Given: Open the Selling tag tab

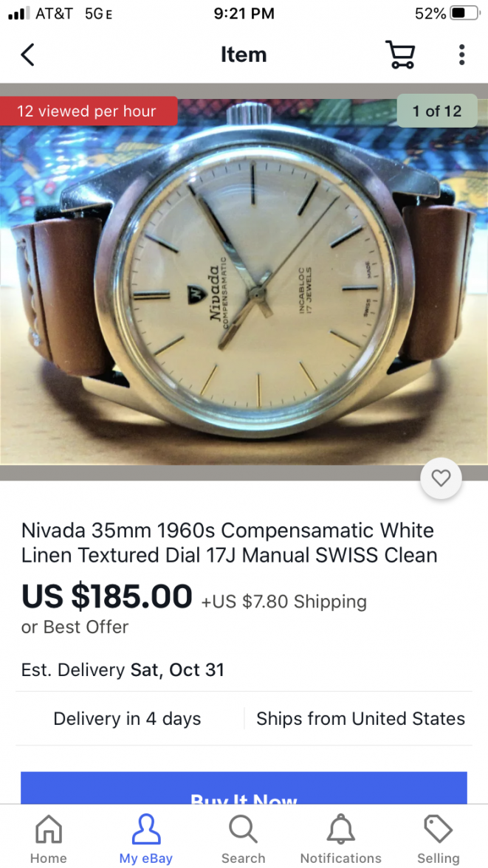Looking at the screenshot, I should coord(438,838).
